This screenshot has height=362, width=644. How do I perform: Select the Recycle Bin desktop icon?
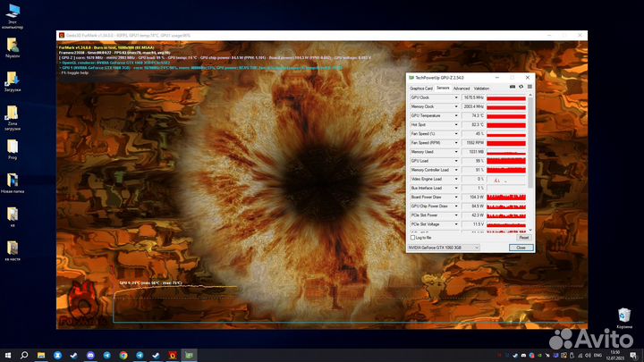coord(624,318)
